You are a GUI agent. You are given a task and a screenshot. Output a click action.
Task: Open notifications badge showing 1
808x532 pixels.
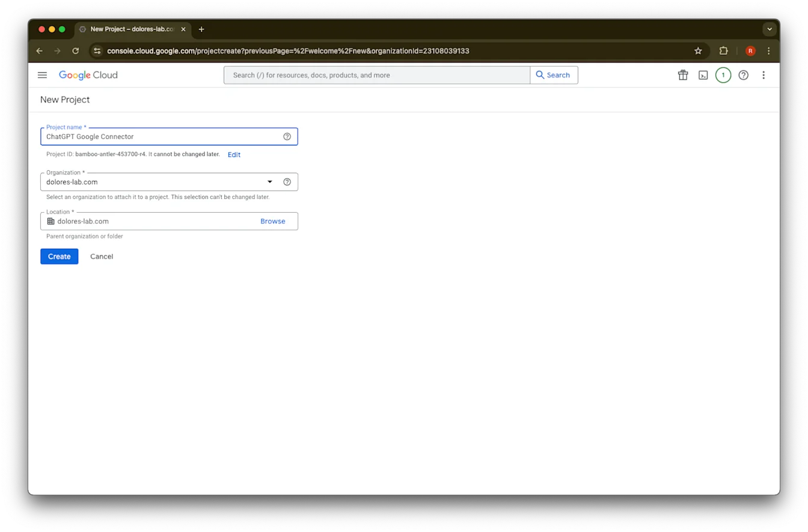(x=723, y=75)
